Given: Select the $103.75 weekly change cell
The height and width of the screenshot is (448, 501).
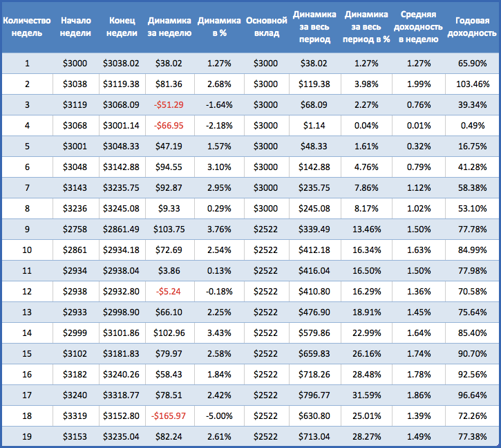Looking at the screenshot, I should point(169,230).
